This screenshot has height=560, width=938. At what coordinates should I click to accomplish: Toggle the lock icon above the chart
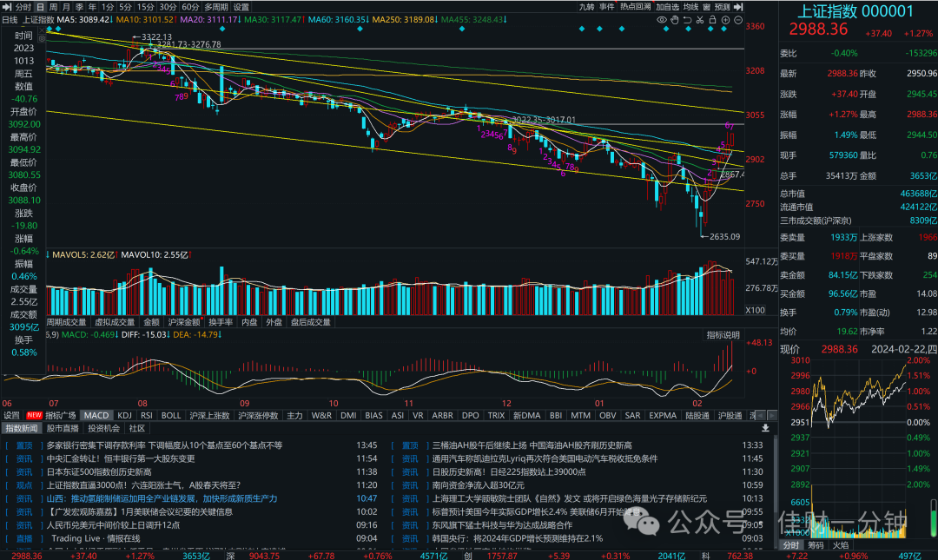(x=712, y=20)
